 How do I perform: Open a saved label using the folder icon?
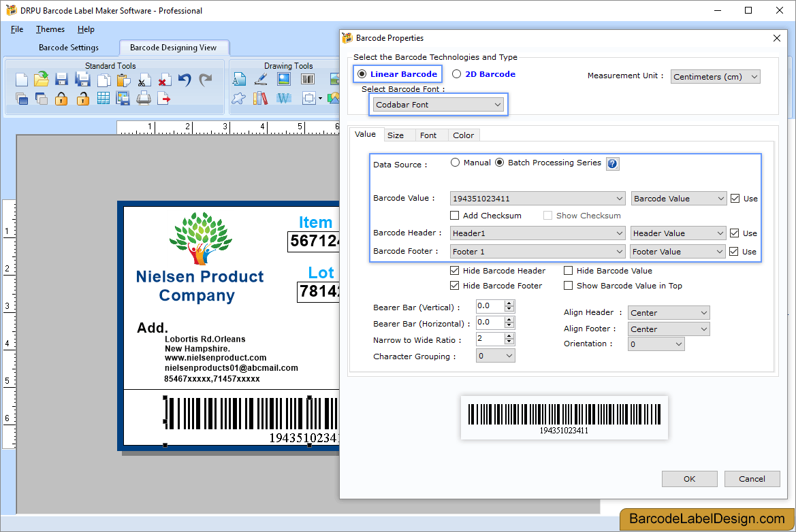coord(41,79)
